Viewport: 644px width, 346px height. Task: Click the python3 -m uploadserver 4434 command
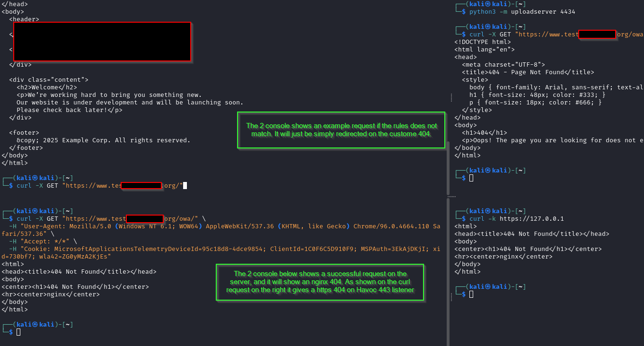point(522,12)
